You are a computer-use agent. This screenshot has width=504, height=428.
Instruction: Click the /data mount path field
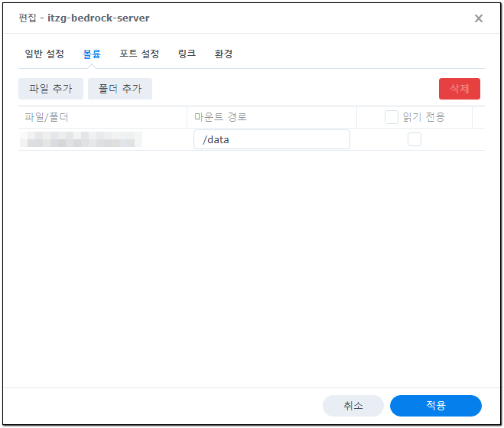272,139
